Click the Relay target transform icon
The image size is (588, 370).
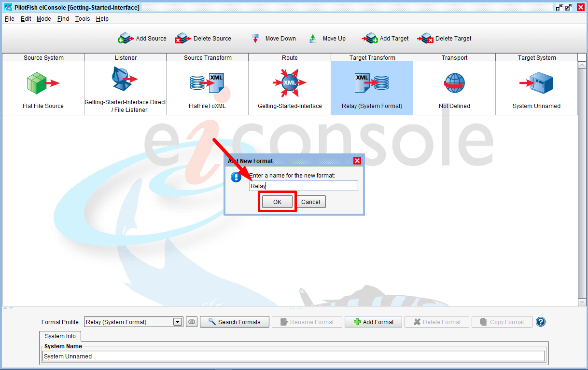point(372,83)
